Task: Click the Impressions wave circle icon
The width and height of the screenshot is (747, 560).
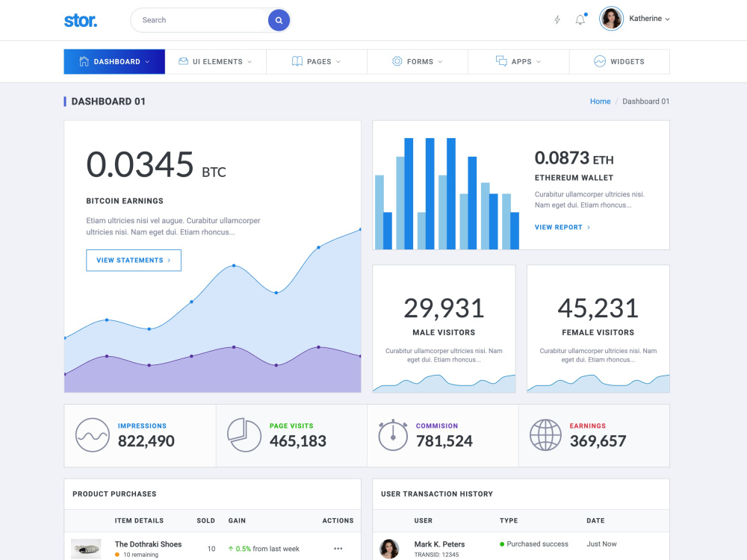Action: (x=93, y=435)
